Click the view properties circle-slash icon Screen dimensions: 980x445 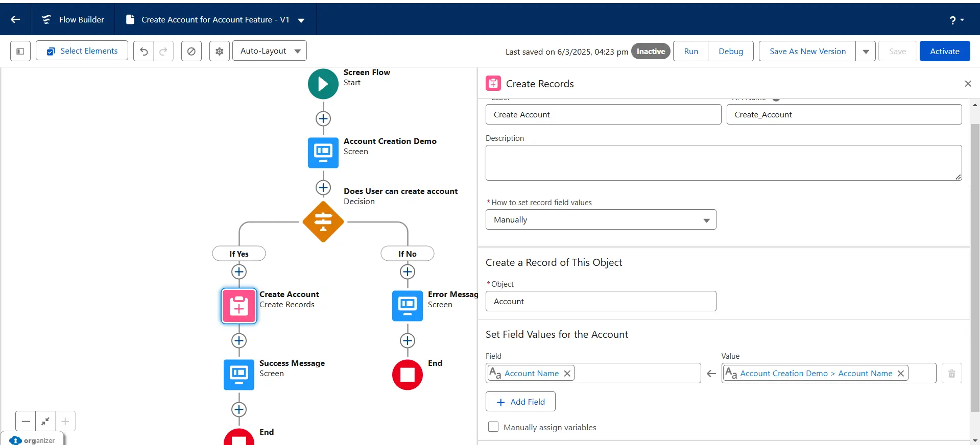click(x=192, y=51)
